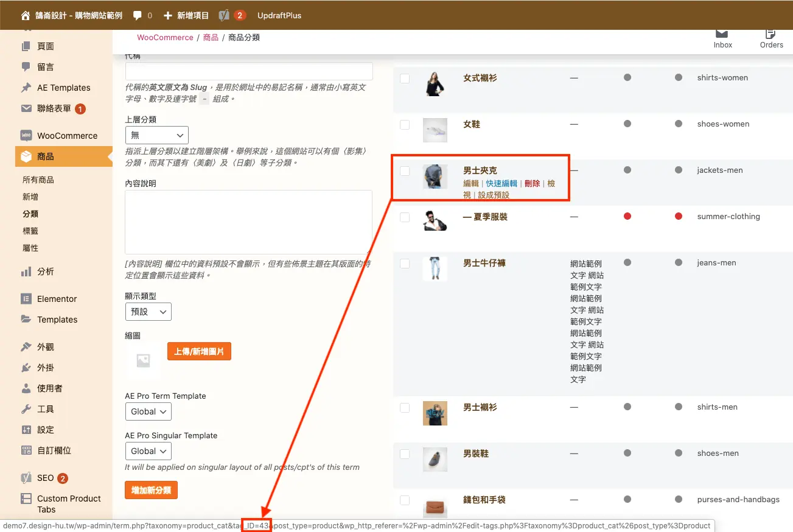Go to 新增 product submenu item
793x532 pixels.
(30, 197)
